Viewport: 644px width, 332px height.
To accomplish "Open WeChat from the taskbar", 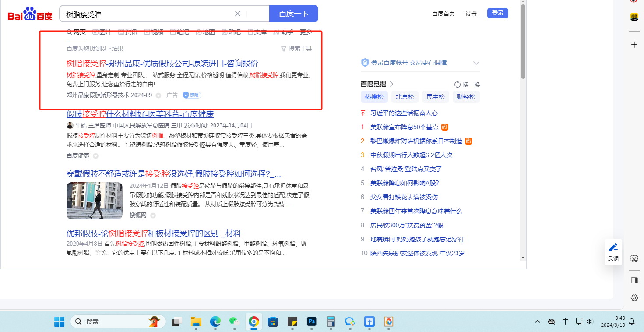I will point(234,322).
